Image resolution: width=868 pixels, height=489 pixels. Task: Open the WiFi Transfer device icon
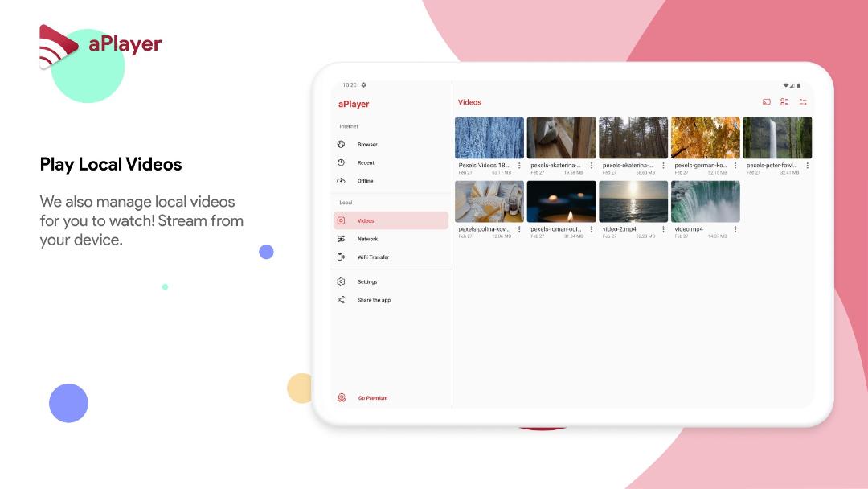click(x=341, y=257)
